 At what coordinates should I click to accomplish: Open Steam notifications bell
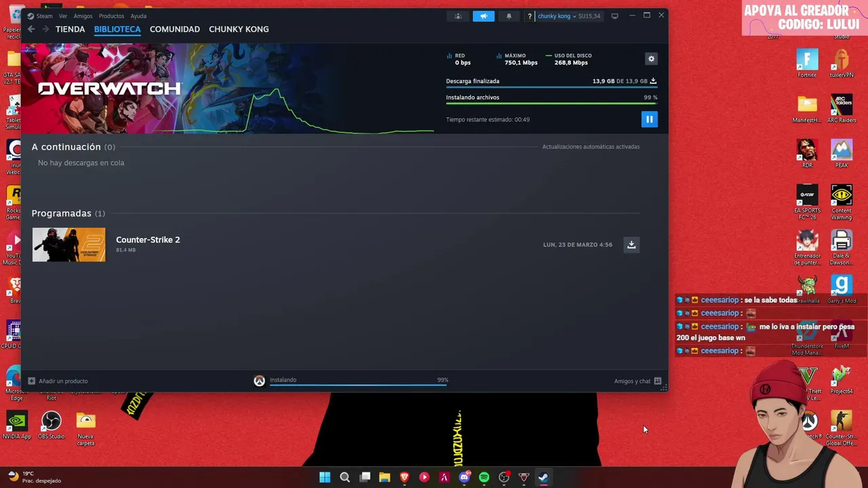(x=509, y=16)
